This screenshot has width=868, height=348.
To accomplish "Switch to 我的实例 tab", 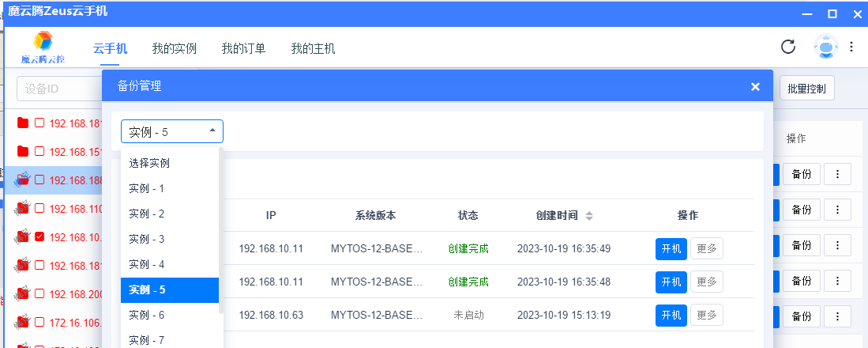I will pyautogui.click(x=175, y=49).
